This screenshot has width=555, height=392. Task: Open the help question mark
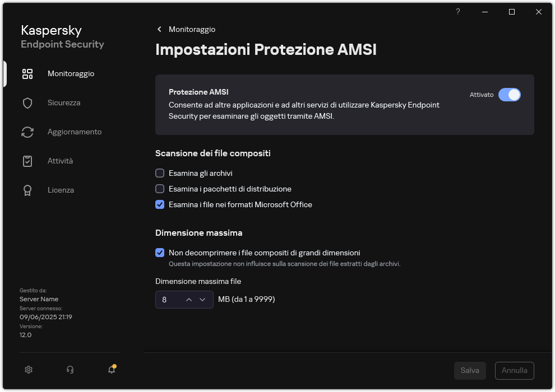tap(457, 12)
